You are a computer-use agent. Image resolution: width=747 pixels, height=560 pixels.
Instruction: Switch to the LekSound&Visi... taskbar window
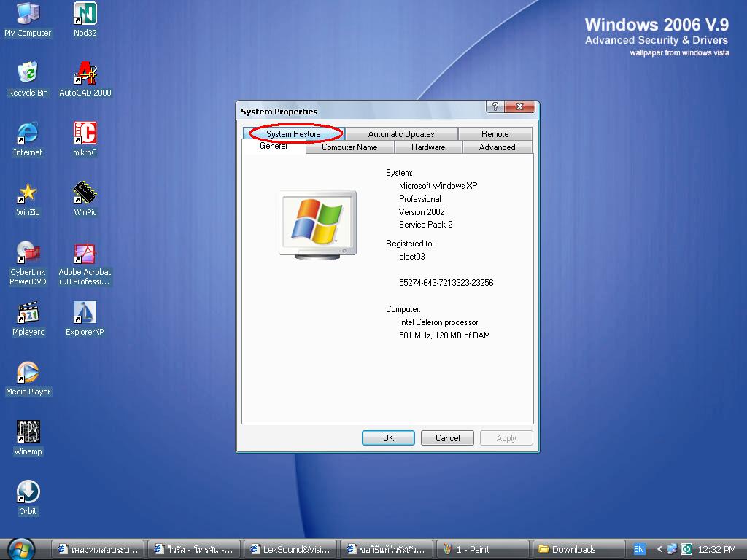click(290, 549)
